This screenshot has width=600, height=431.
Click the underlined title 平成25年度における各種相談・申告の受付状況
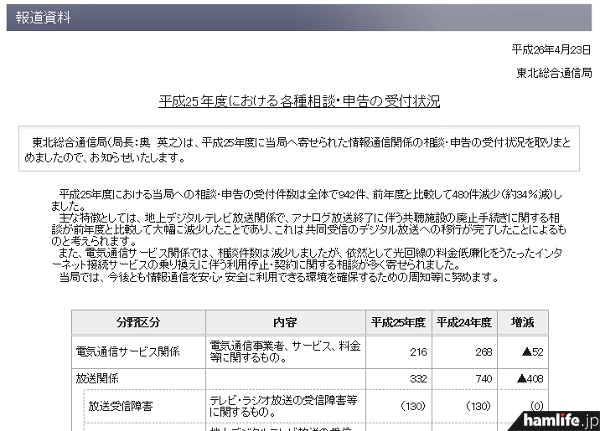[x=300, y=101]
